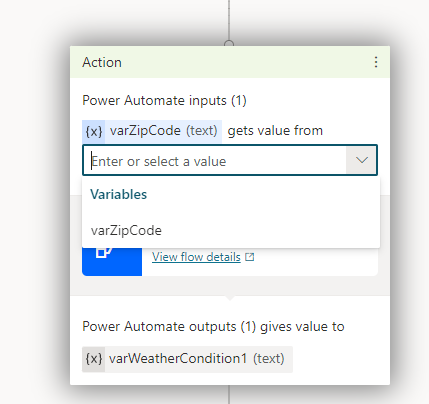429x404 pixels.
Task: Click the gray flow section background strip
Action: [x=230, y=286]
